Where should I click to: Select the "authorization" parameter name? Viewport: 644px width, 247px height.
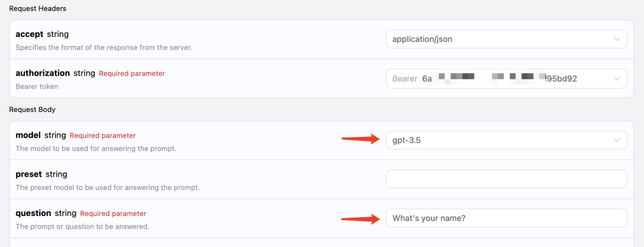(42, 73)
